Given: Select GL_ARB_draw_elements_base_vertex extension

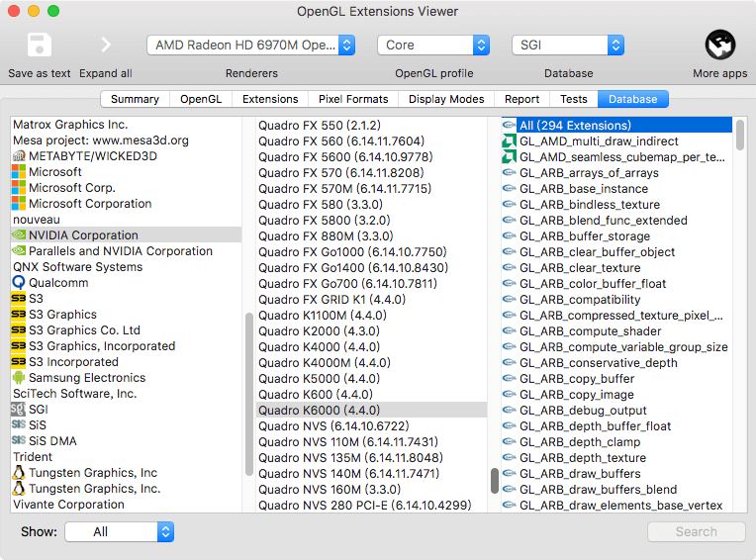Looking at the screenshot, I should (616, 505).
